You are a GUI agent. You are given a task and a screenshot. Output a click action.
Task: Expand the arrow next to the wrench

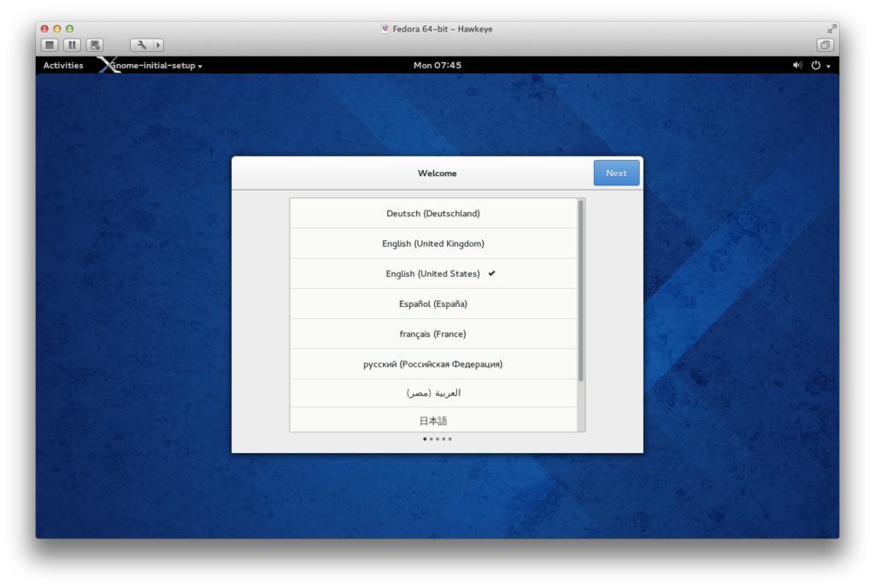[157, 45]
